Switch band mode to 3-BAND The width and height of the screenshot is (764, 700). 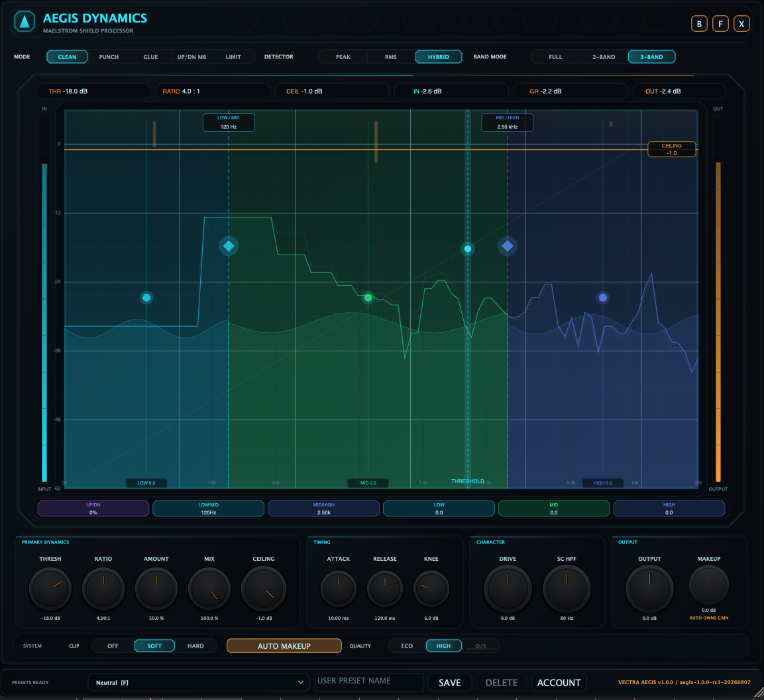[x=651, y=57]
